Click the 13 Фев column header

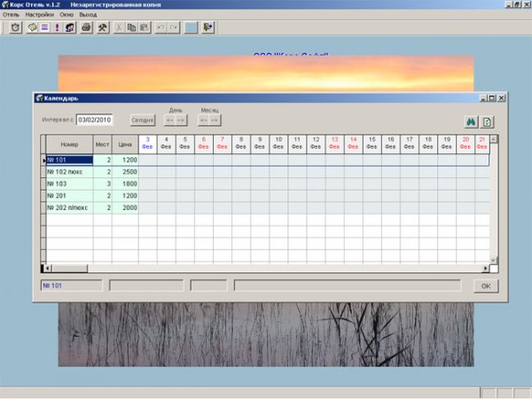click(x=333, y=143)
